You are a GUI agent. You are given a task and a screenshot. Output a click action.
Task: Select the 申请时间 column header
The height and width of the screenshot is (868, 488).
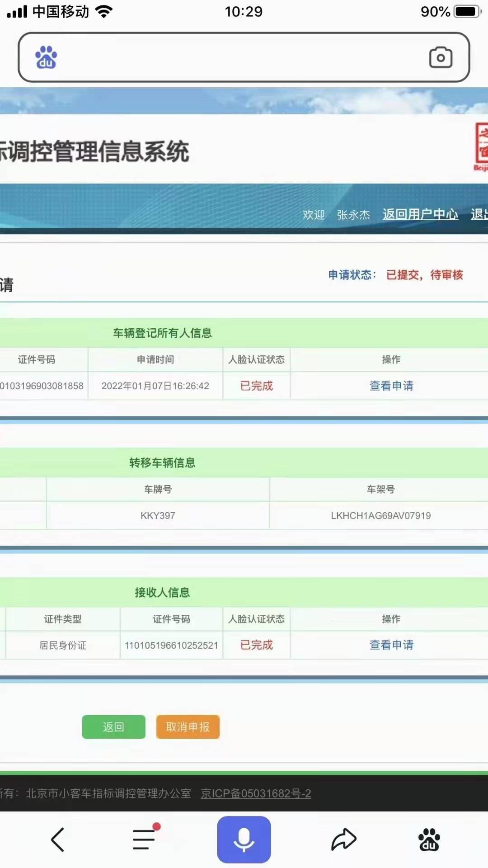(155, 359)
